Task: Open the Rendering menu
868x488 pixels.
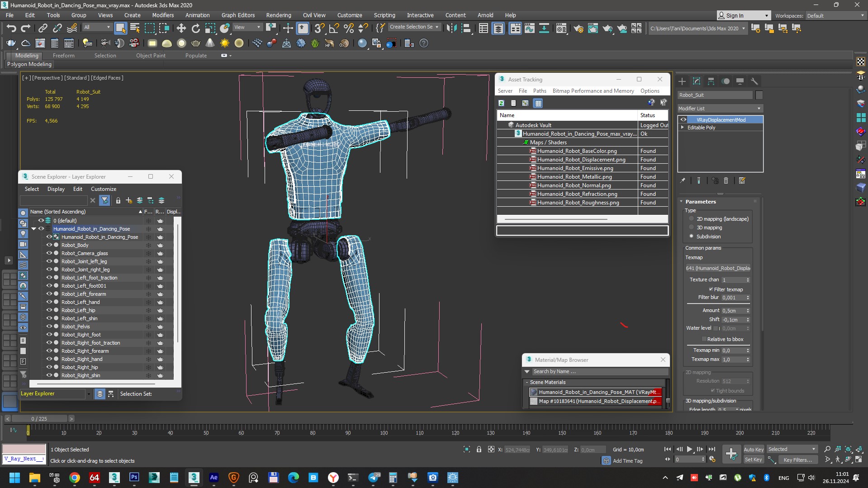Action: point(278,15)
